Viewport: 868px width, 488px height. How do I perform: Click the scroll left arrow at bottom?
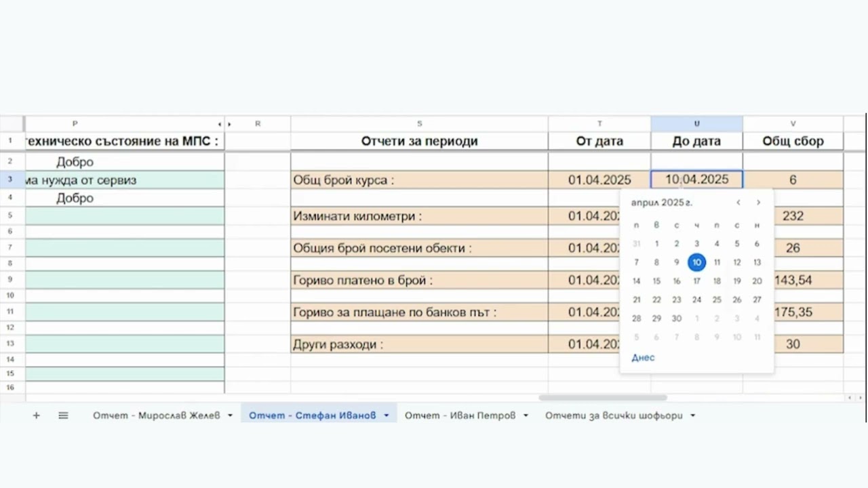(x=849, y=398)
